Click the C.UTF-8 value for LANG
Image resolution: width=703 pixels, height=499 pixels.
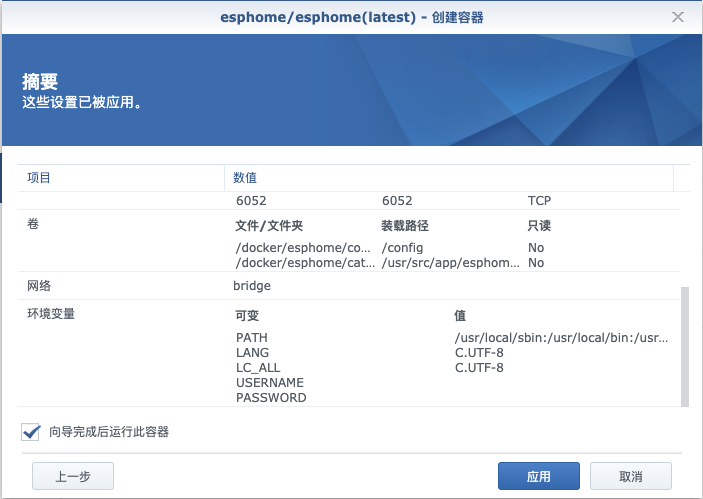pyautogui.click(x=479, y=353)
